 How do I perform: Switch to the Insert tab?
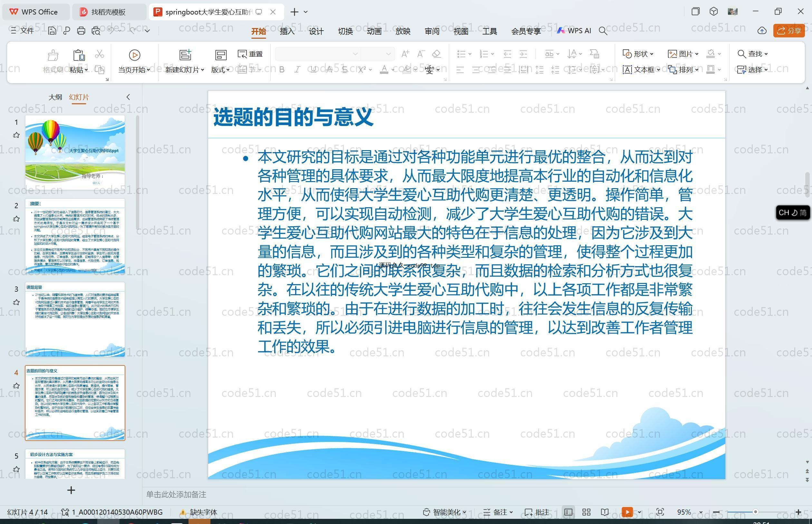[287, 31]
